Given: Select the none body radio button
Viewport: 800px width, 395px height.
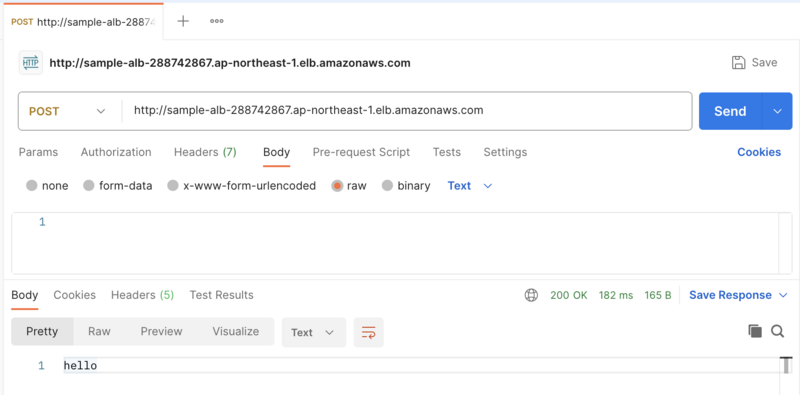Looking at the screenshot, I should click(x=32, y=186).
